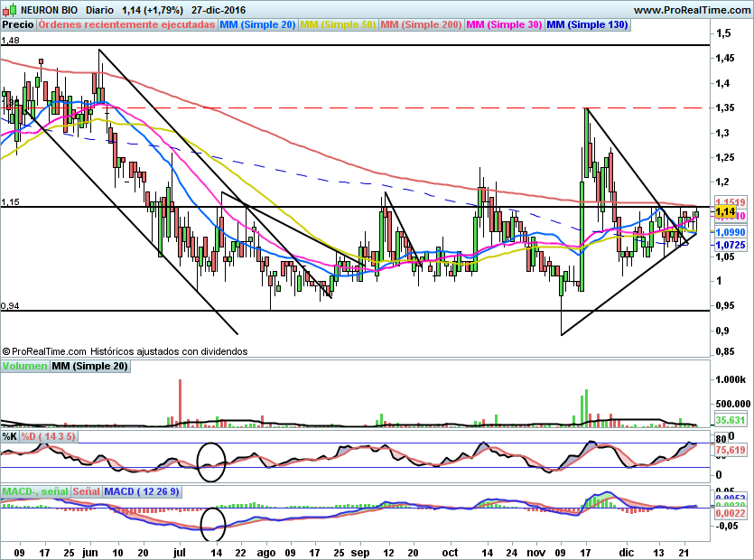Open the MM (Simple 20) price indicator label

(258, 24)
